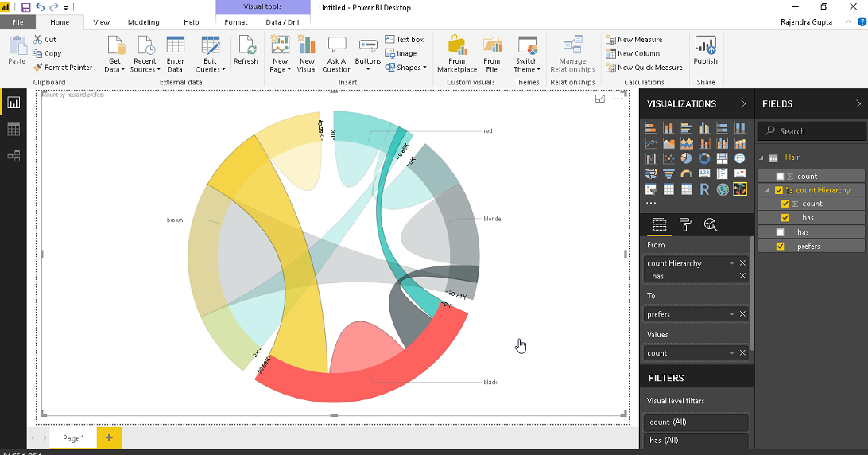Collapse the Visualizations pane chevron
868x455 pixels.
click(x=743, y=103)
